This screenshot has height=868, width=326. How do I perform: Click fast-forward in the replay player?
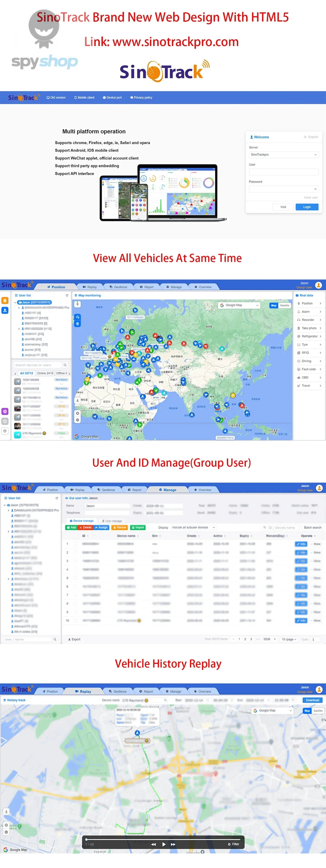tap(173, 844)
